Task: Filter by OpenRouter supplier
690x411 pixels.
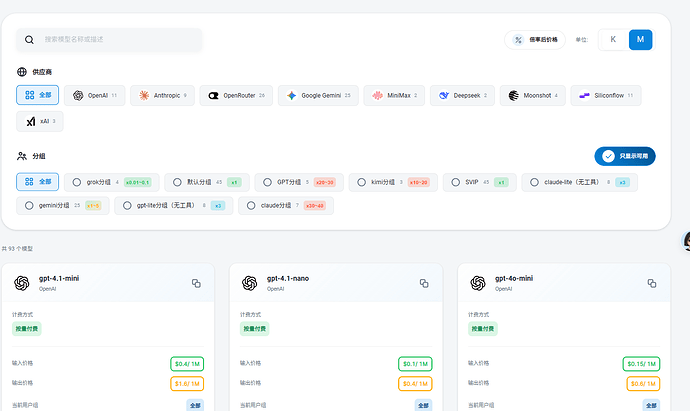Action: click(x=236, y=95)
